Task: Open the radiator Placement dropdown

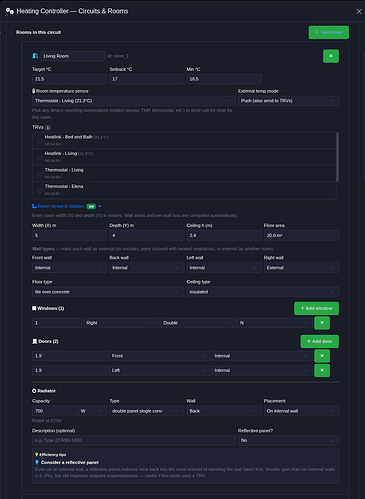Action: click(301, 411)
